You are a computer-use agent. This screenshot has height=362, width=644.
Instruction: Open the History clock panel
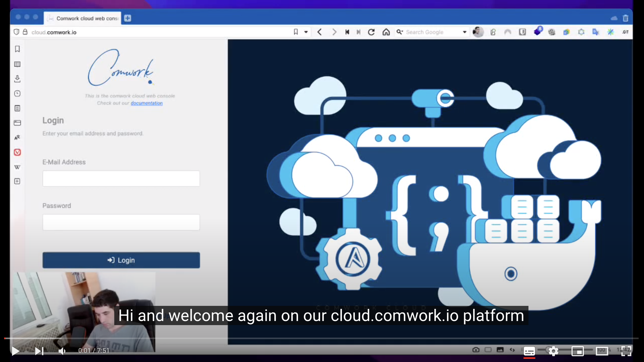tap(17, 93)
